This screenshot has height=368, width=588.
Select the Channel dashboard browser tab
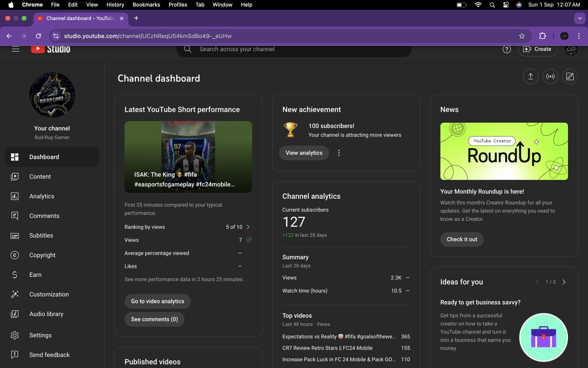[80, 18]
